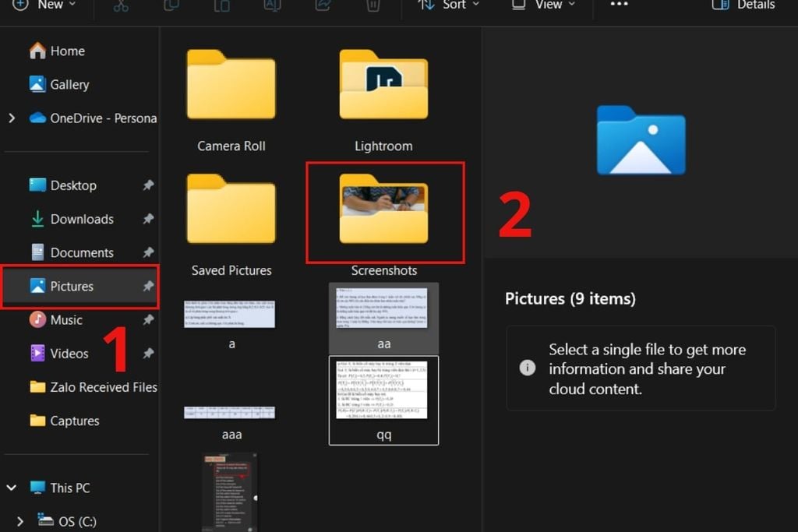This screenshot has width=798, height=532.
Task: Click the pin icon next to Documents
Action: point(148,252)
